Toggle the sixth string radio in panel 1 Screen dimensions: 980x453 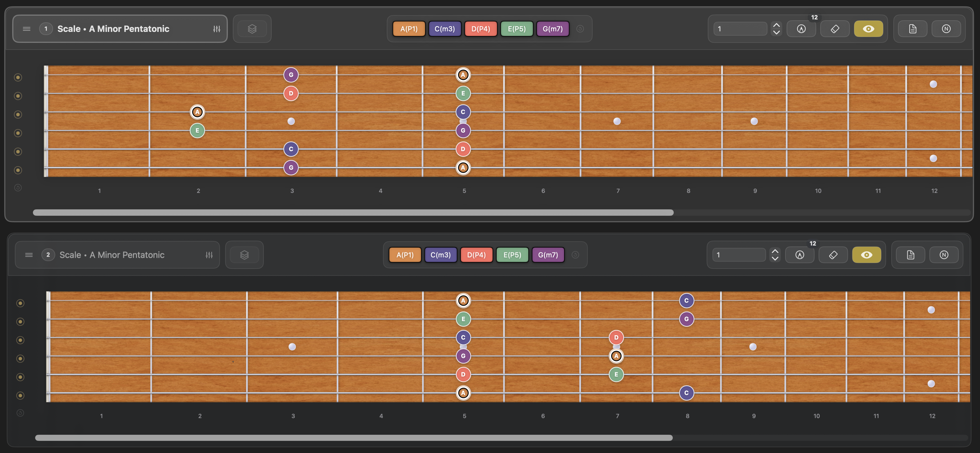click(18, 170)
